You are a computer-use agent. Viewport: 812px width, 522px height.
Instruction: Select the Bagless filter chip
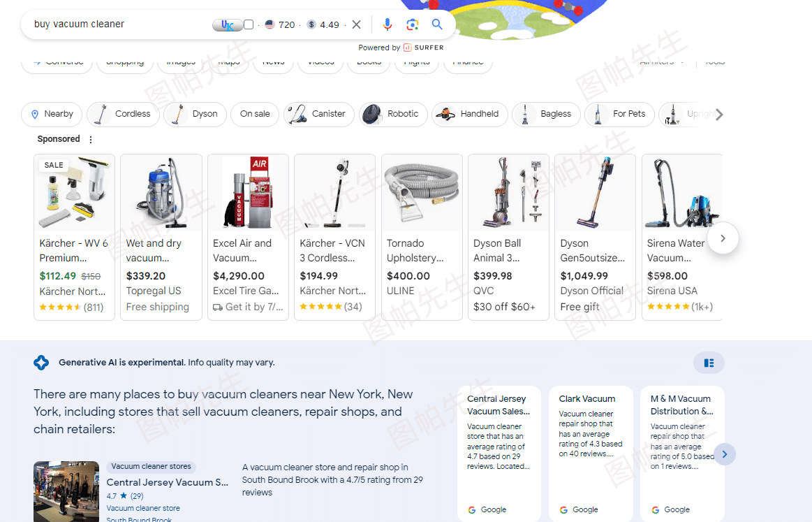(547, 114)
